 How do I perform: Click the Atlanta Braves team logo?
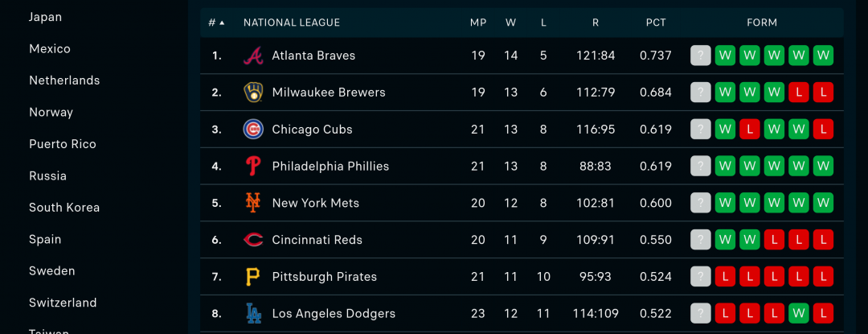[x=253, y=56]
